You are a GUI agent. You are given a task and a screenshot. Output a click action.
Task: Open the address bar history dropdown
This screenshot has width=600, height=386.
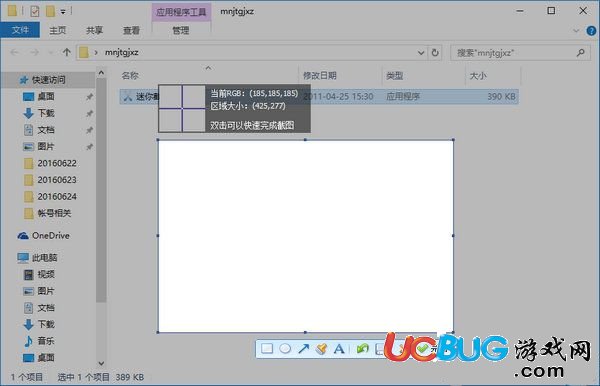tap(421, 52)
